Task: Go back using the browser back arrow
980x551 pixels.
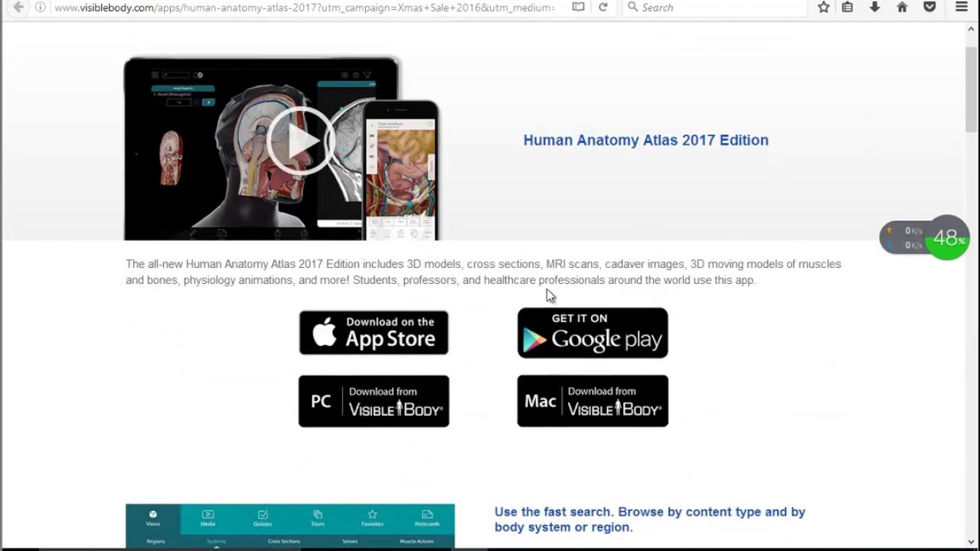Action: tap(18, 8)
